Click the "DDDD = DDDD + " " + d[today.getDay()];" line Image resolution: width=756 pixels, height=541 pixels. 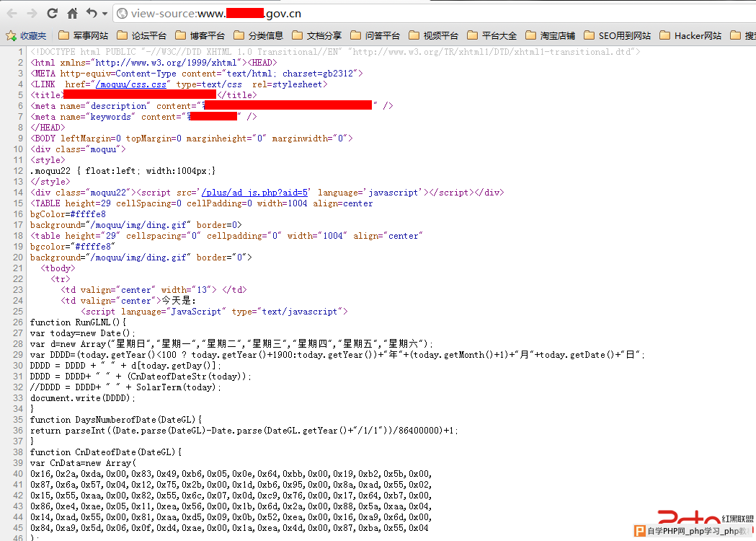(125, 366)
